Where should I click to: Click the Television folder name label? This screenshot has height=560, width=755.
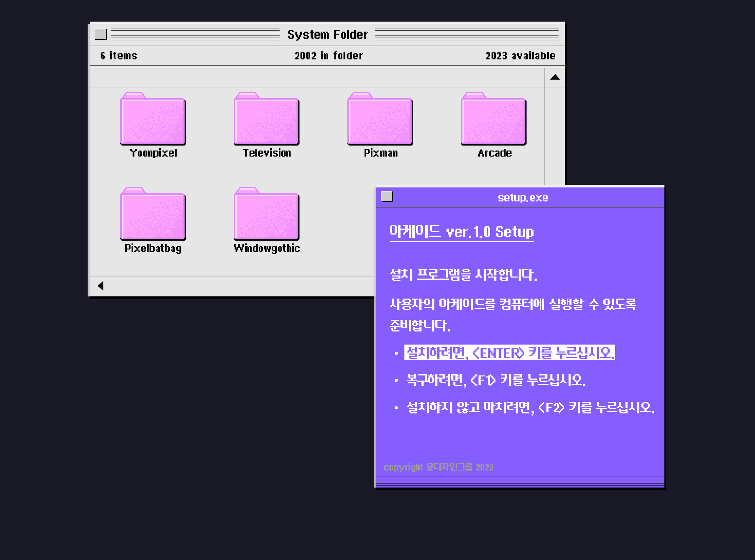click(267, 153)
